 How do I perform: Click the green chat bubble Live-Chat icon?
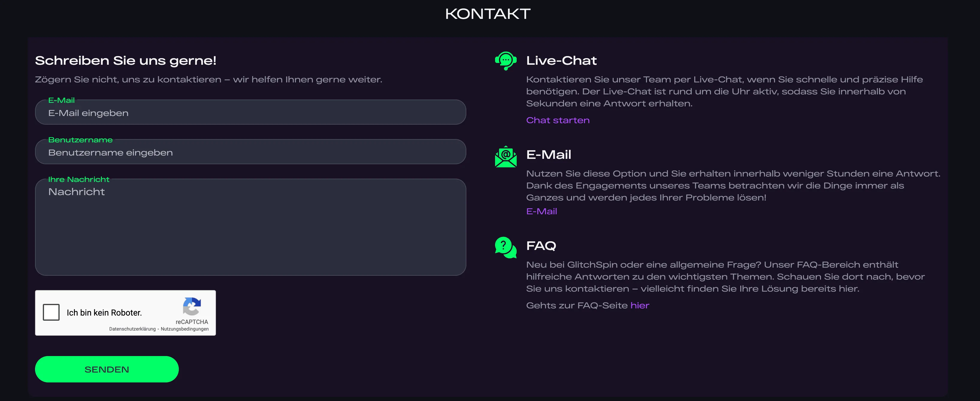[505, 61]
